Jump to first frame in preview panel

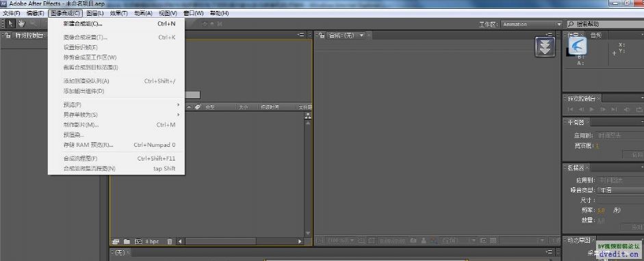coord(570,109)
